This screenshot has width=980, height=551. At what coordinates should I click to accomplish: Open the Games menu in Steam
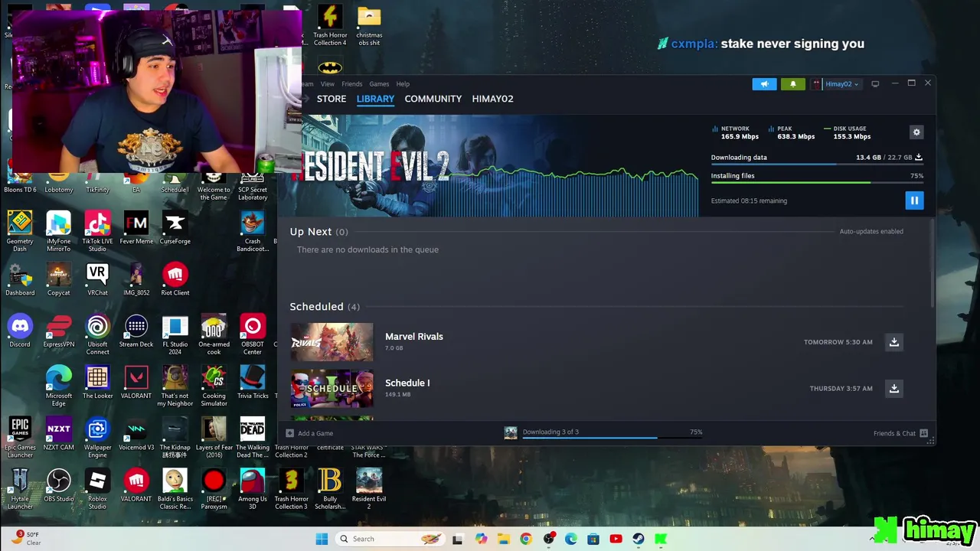(379, 84)
